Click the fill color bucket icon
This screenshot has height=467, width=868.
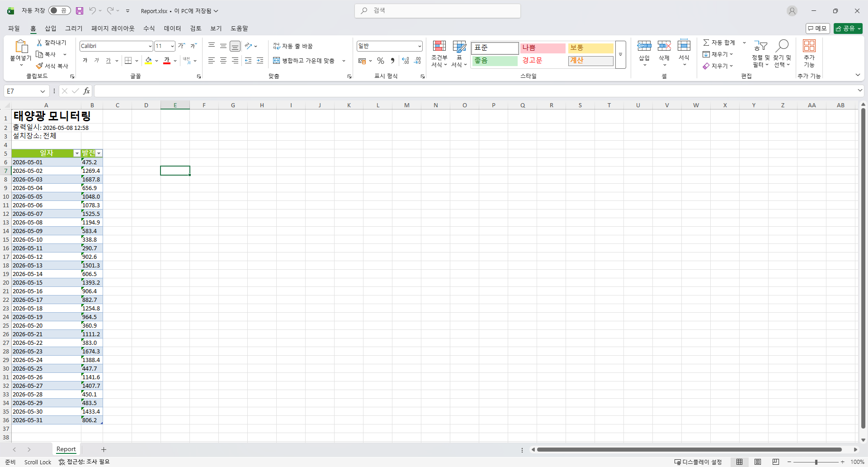148,61
